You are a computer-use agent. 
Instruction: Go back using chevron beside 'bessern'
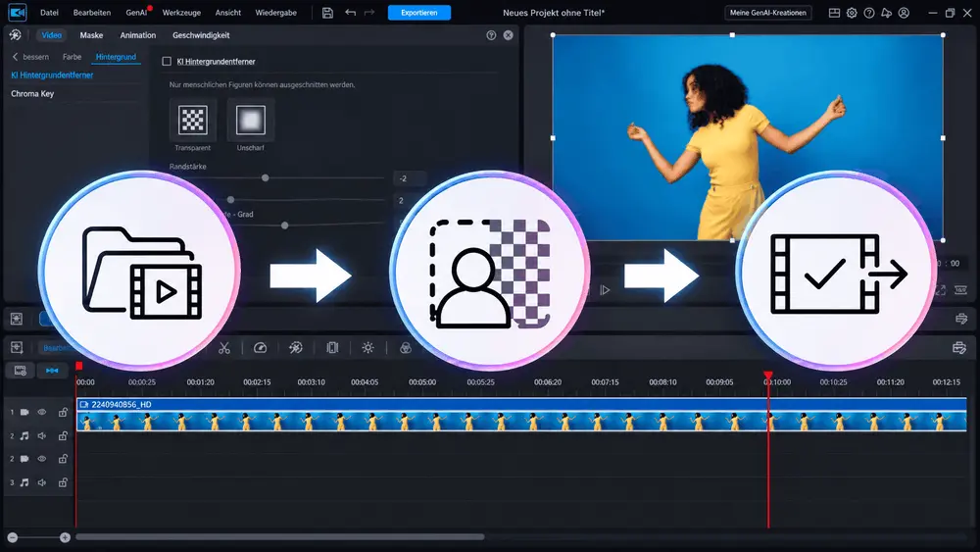(x=15, y=57)
